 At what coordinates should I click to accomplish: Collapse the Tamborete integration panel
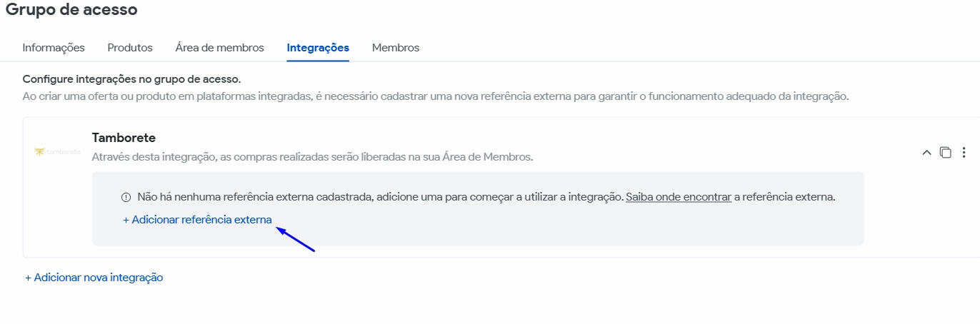pos(926,152)
